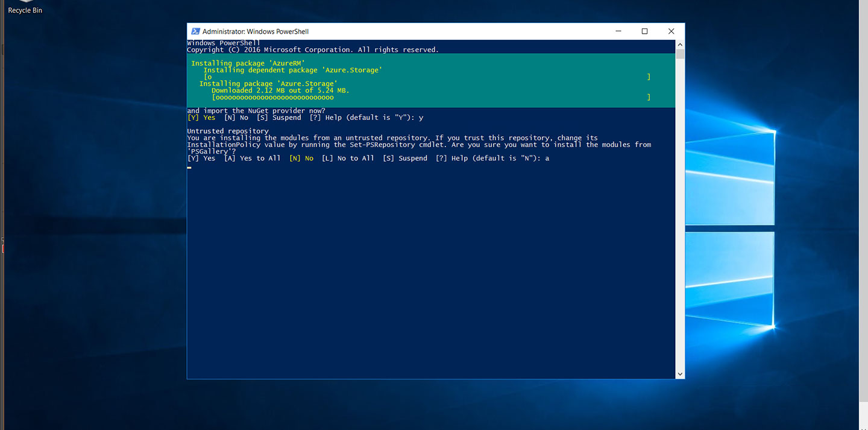Click the Azure.Storage download progress bar
Viewport: 868px width, 430px height.
(x=430, y=97)
